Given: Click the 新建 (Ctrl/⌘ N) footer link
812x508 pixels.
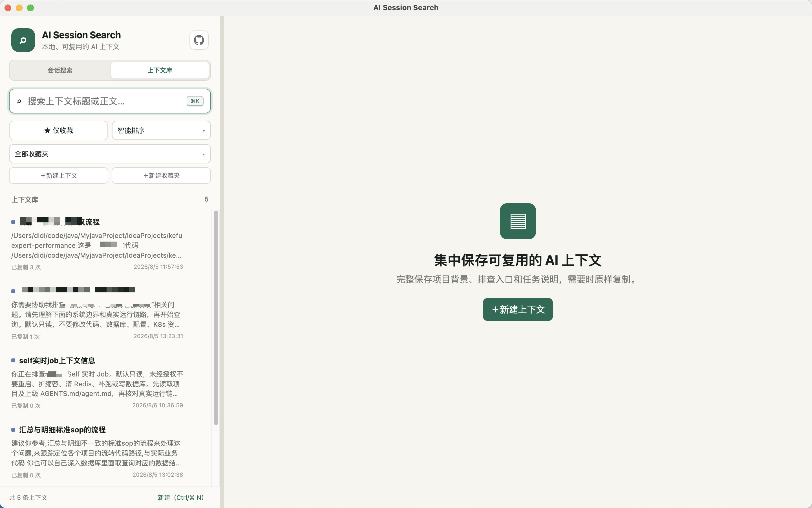Looking at the screenshot, I should point(180,498).
